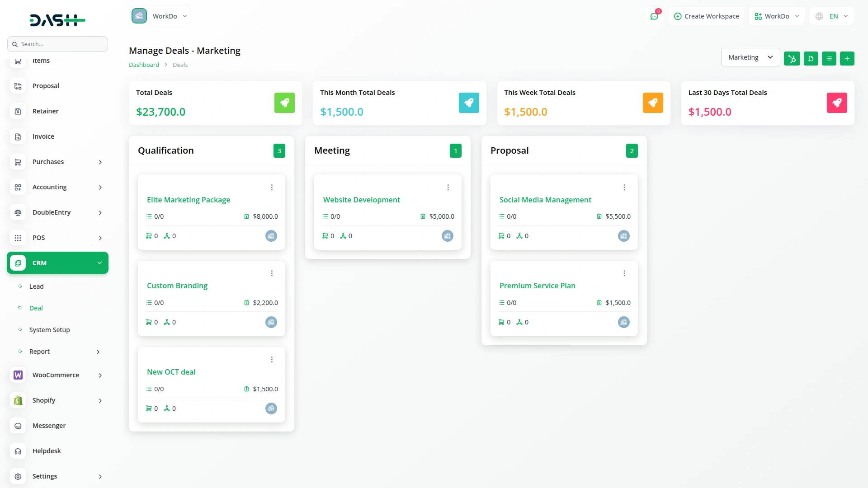Open the Marketing pipeline dropdown
Viewport: 868px width, 488px height.
[x=750, y=57]
